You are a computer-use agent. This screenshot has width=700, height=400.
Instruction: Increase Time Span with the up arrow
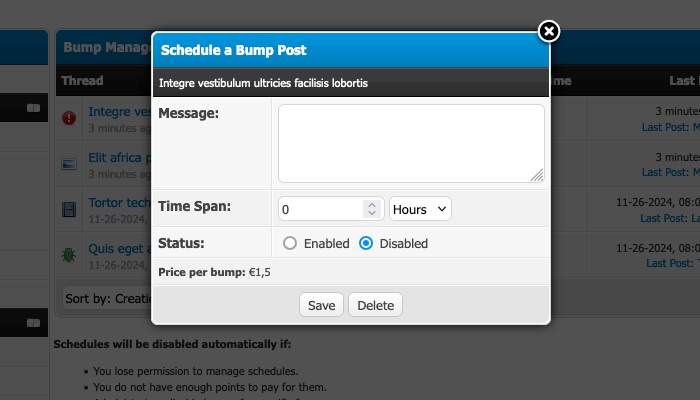(372, 204)
